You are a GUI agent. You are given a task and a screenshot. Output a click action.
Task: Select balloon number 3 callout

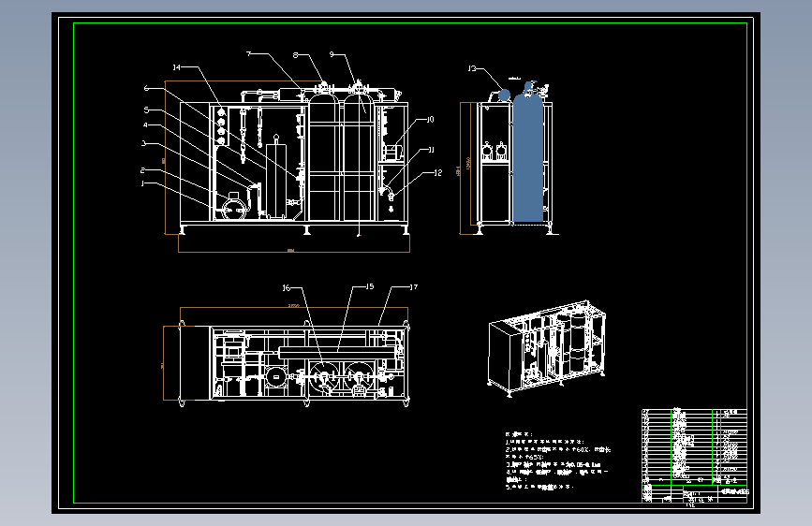(x=144, y=143)
